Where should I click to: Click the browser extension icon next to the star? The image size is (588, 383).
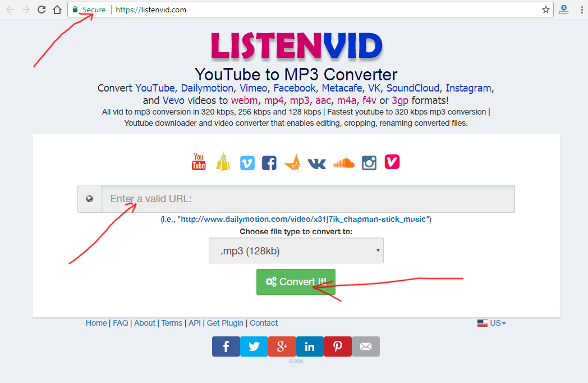tap(564, 10)
